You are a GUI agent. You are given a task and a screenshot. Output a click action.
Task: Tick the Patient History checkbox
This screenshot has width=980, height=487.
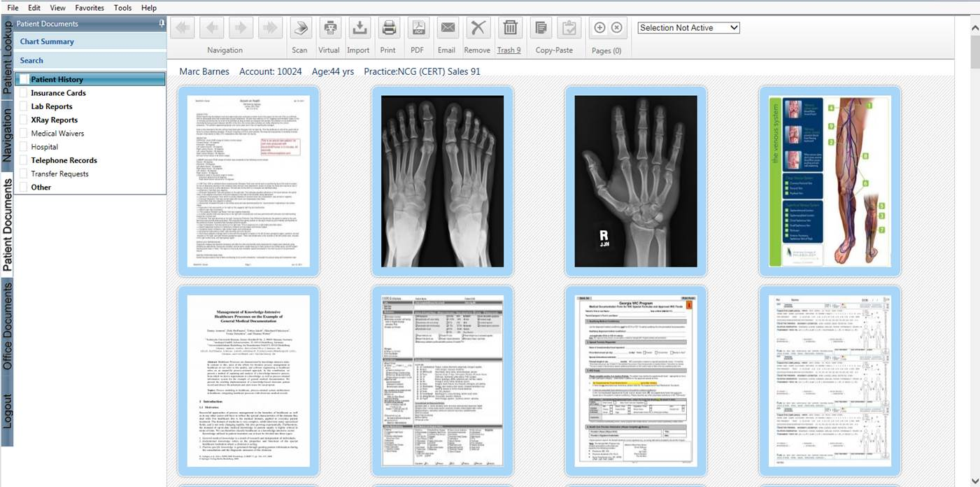[x=23, y=80]
